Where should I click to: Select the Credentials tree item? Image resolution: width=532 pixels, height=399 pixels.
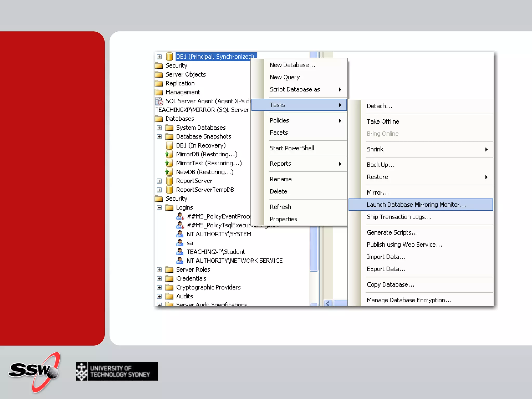(x=191, y=278)
